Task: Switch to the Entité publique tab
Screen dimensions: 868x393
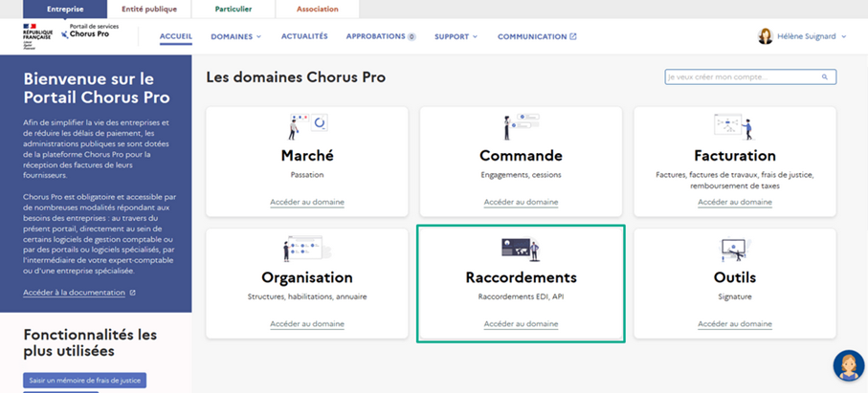Action: coord(149,9)
